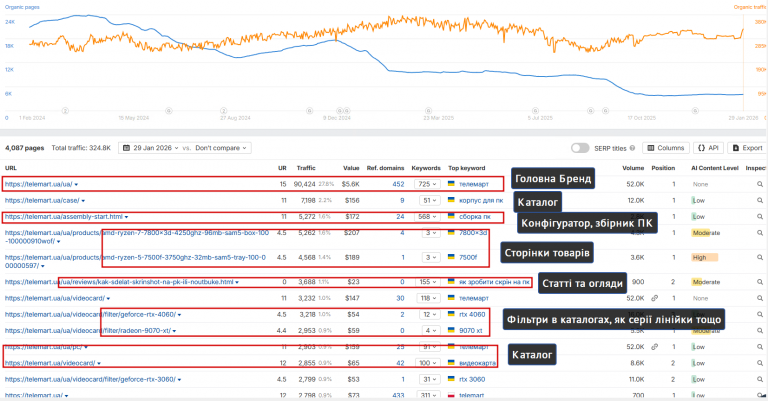Expand the 31 keywords dropdown
This screenshot has height=401, width=768.
[x=430, y=379]
